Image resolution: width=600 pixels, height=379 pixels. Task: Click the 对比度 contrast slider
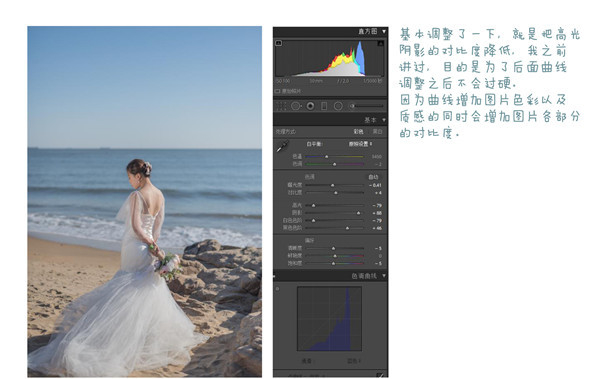335,193
